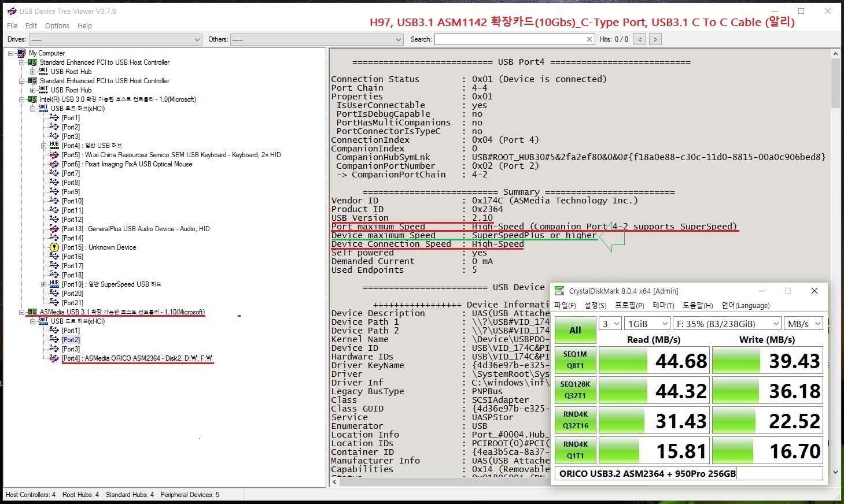
Task: Open the test count dropdown showing 3
Action: click(x=610, y=324)
